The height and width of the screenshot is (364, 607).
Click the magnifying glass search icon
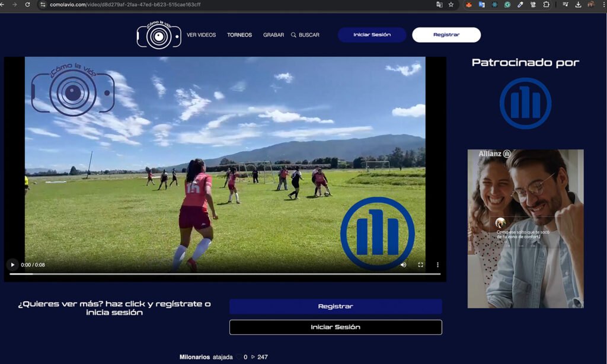click(293, 35)
